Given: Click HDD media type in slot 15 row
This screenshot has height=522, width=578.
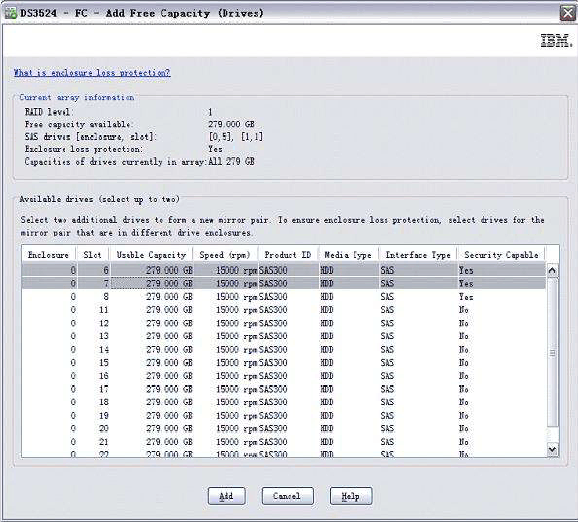Looking at the screenshot, I should click(327, 363).
